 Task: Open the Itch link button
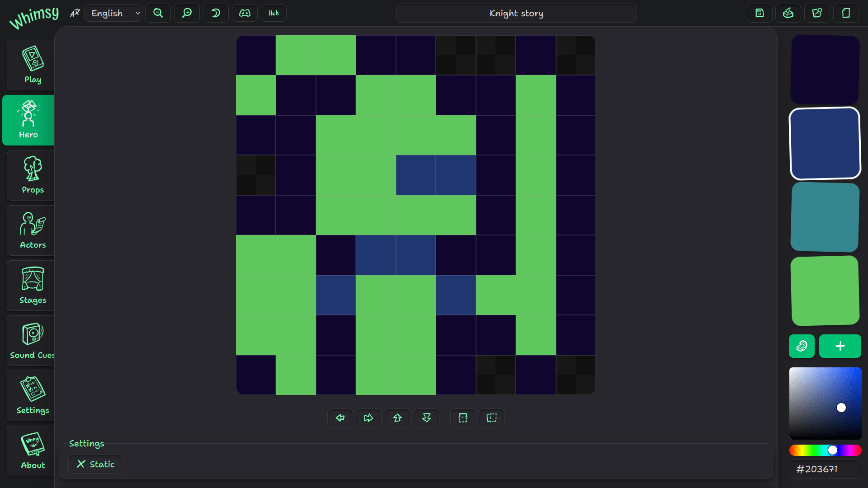click(274, 13)
